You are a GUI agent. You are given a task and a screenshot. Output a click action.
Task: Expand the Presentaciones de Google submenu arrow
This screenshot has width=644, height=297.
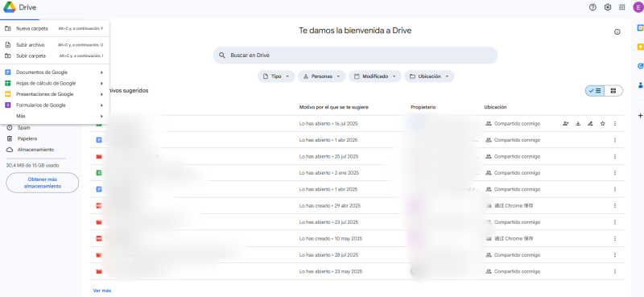point(101,94)
